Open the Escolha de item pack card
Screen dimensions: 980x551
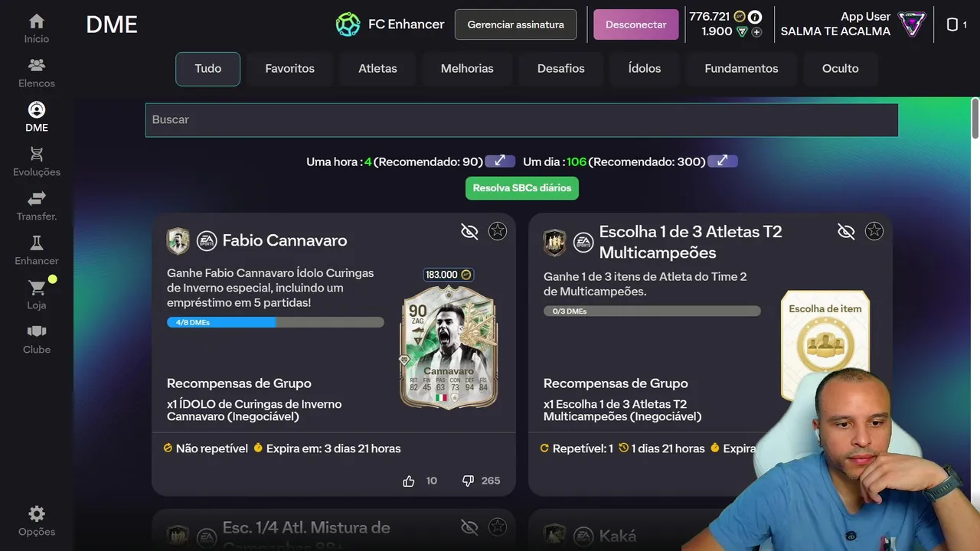click(825, 344)
